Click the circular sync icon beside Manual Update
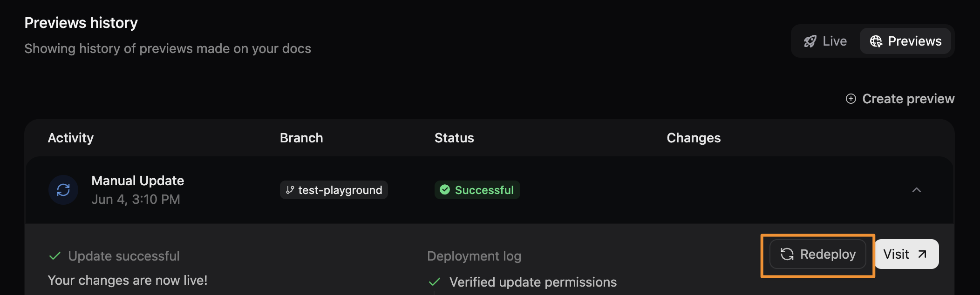 click(x=63, y=190)
